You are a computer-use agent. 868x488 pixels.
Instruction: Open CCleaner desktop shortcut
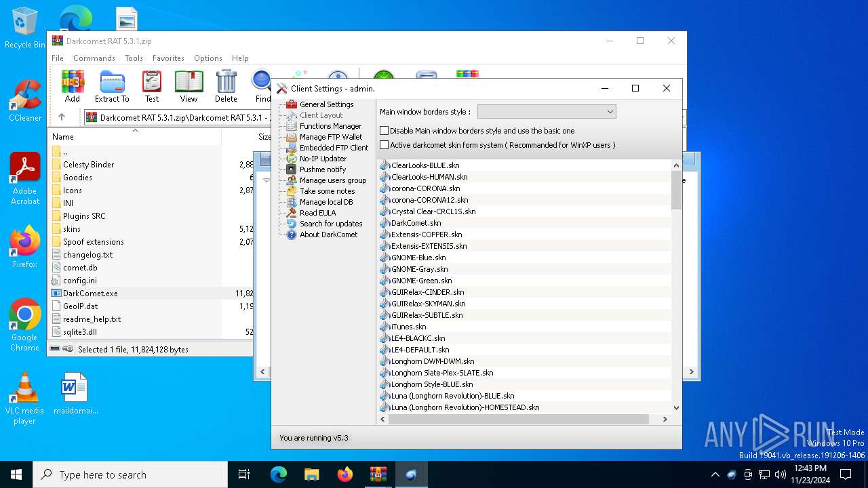pos(25,102)
